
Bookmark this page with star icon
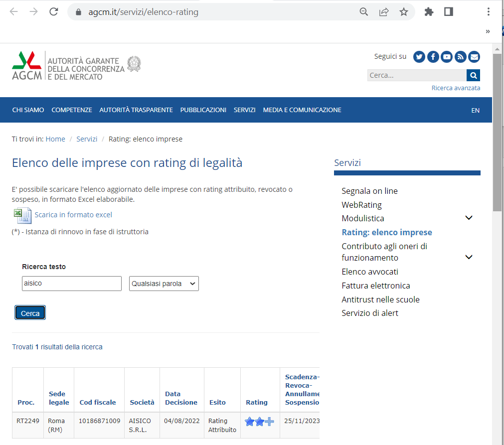[x=404, y=12]
